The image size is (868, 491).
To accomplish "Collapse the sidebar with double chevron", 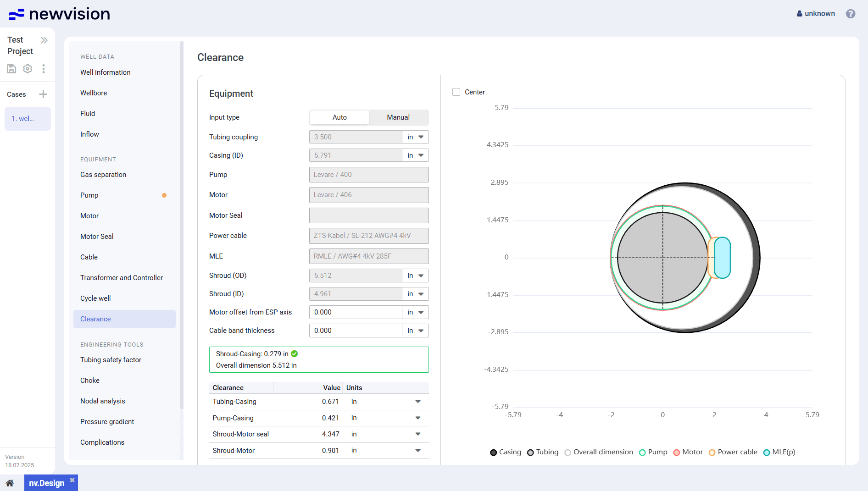I will 44,40.
